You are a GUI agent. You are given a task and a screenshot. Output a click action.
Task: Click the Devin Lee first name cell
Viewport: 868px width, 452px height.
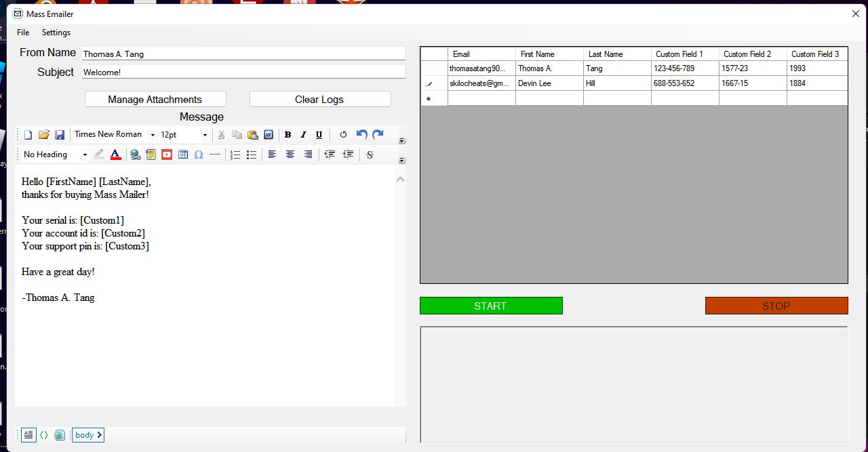pyautogui.click(x=549, y=83)
